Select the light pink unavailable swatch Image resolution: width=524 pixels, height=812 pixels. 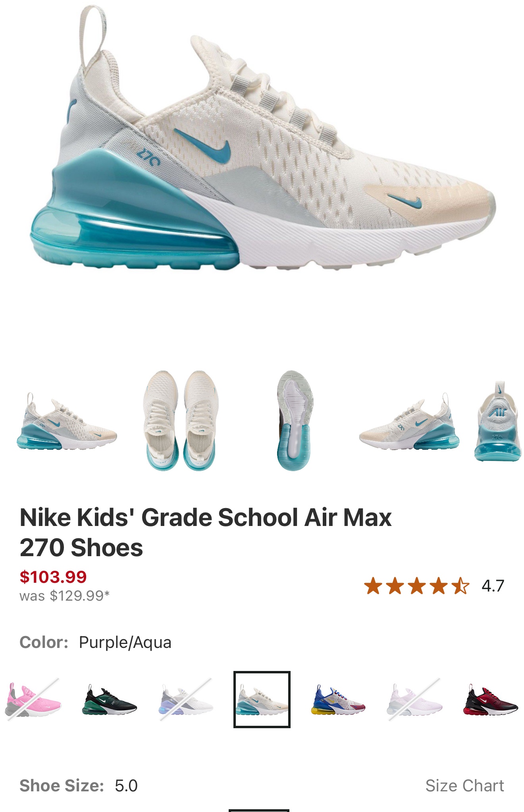pos(414,700)
